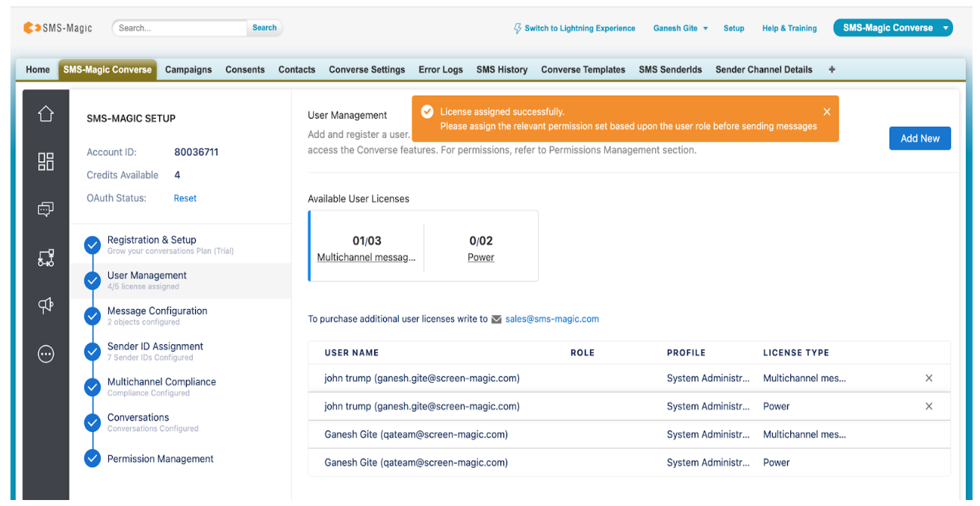Open the home icon in dark sidebar

(x=46, y=114)
